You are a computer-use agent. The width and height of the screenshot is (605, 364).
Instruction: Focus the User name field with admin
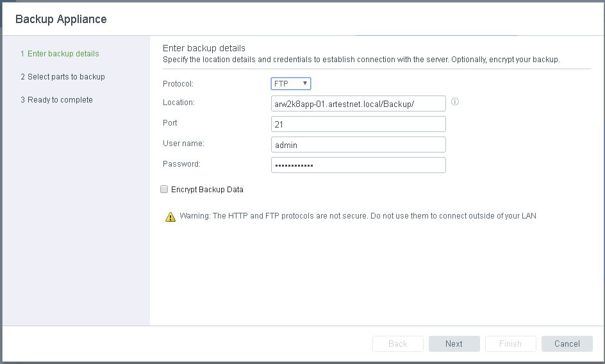pos(358,145)
